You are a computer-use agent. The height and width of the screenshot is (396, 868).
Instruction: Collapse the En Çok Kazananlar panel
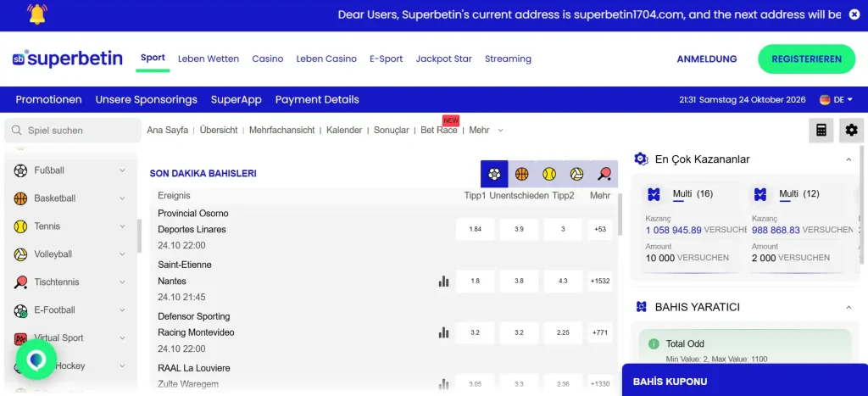pyautogui.click(x=849, y=159)
